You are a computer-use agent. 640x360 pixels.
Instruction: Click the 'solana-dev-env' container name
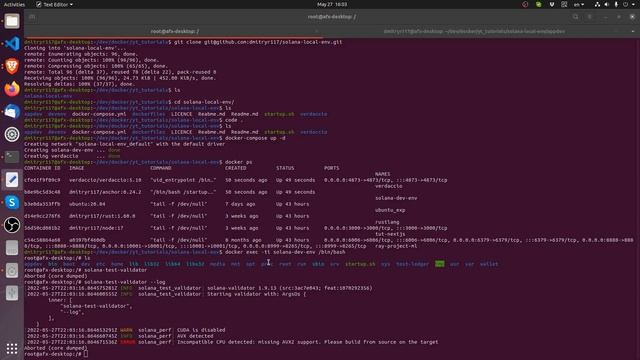(x=396, y=198)
